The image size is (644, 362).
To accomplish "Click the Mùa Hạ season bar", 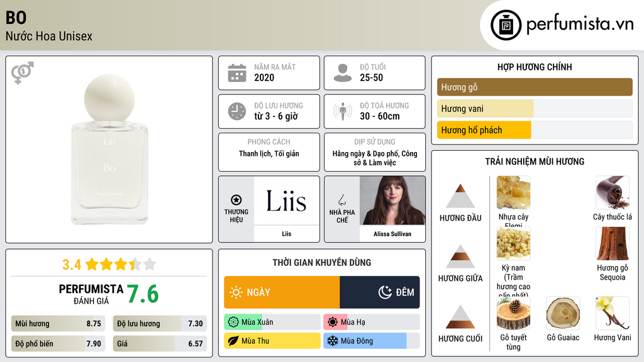I will click(x=371, y=322).
